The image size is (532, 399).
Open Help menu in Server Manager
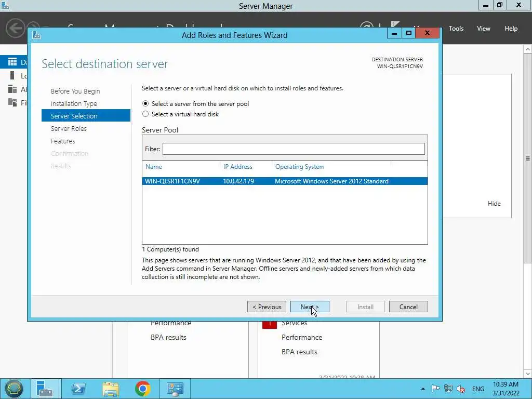511,29
